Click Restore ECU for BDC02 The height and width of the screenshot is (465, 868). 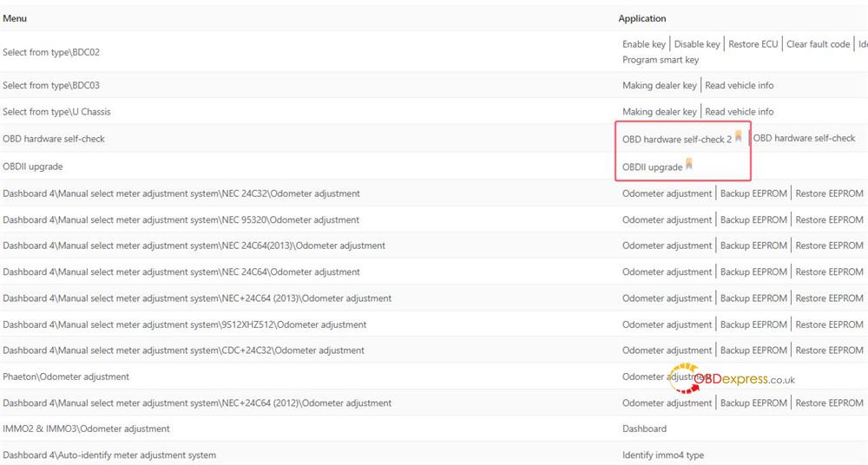(x=753, y=44)
